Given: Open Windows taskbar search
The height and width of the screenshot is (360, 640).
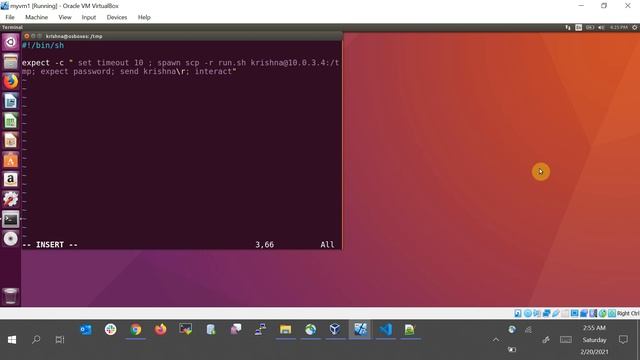Looking at the screenshot, I should click(36, 340).
